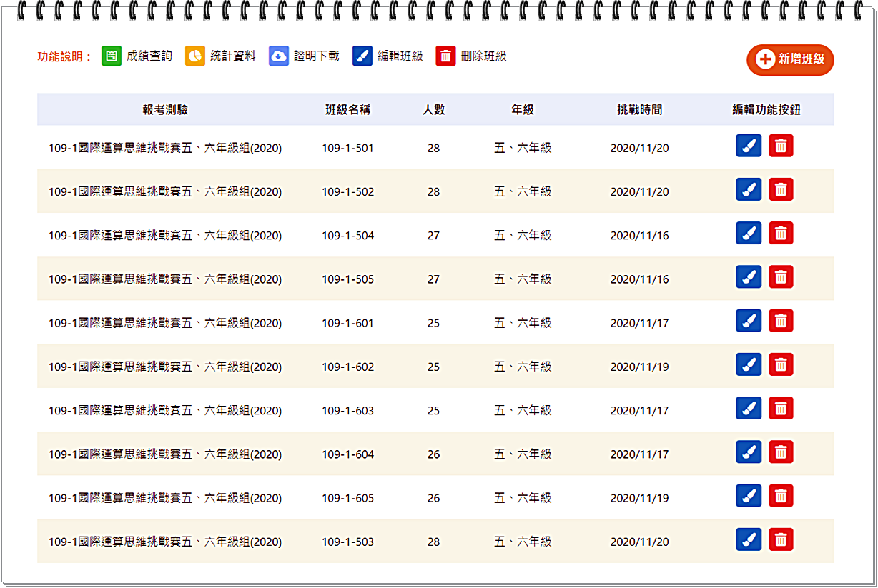Image resolution: width=878 pixels, height=588 pixels.
Task: Click the 統計資料 legend label
Action: [233, 56]
